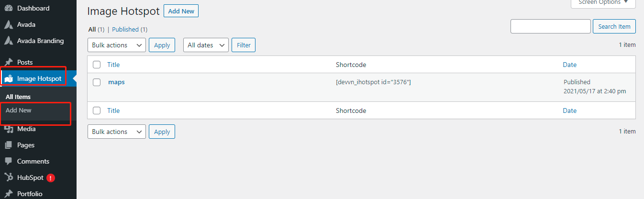
Task: Open the top Bulk actions dropdown
Action: click(x=117, y=45)
